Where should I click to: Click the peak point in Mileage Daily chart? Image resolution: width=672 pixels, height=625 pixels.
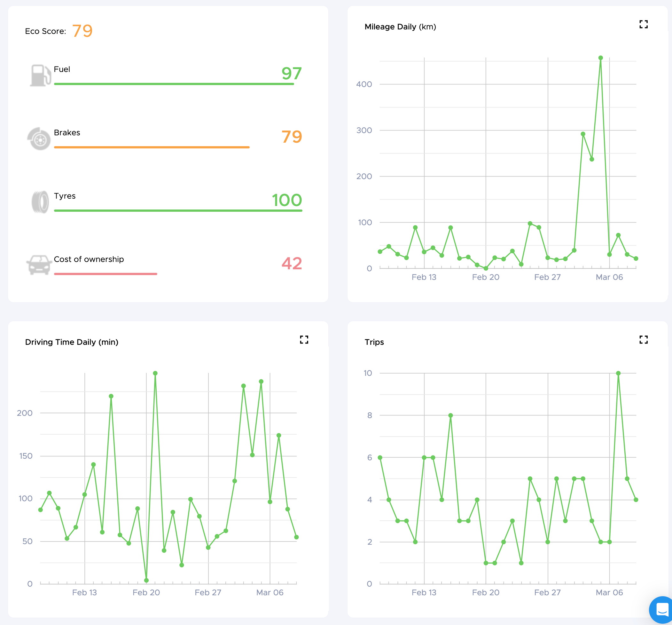(600, 58)
